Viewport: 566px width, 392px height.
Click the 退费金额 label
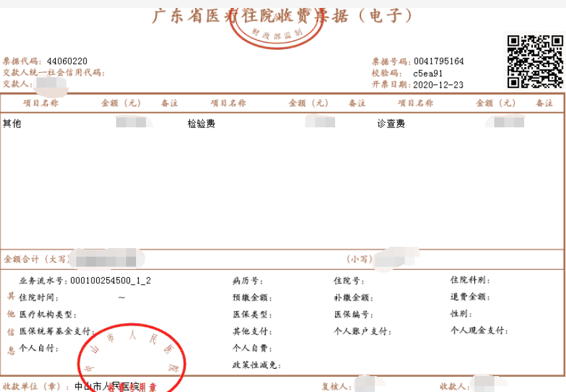[470, 296]
